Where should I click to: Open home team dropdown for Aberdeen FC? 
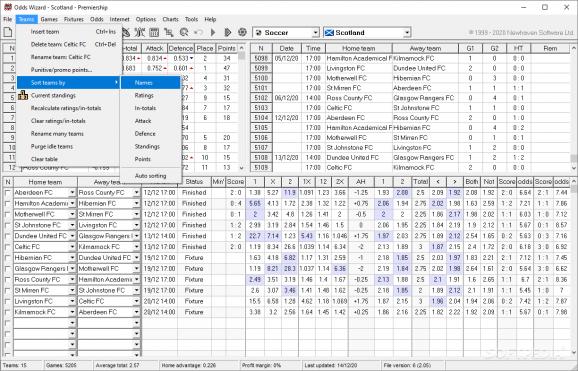[x=72, y=193]
